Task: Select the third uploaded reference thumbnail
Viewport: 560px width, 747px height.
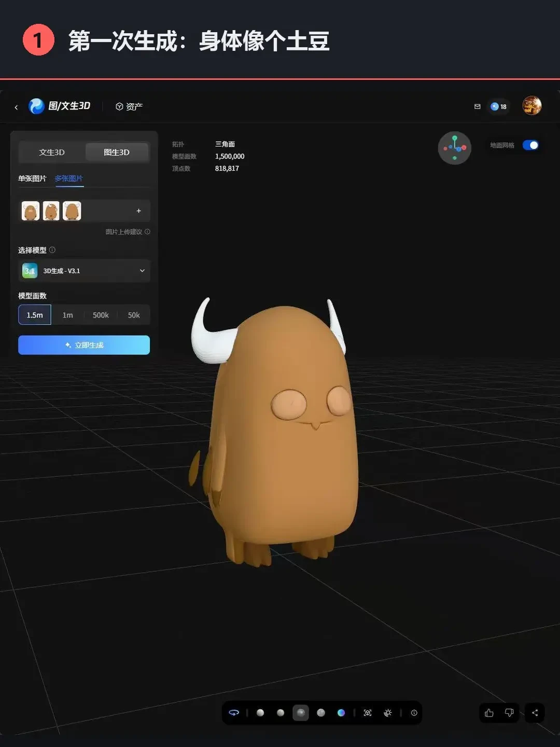Action: (72, 211)
